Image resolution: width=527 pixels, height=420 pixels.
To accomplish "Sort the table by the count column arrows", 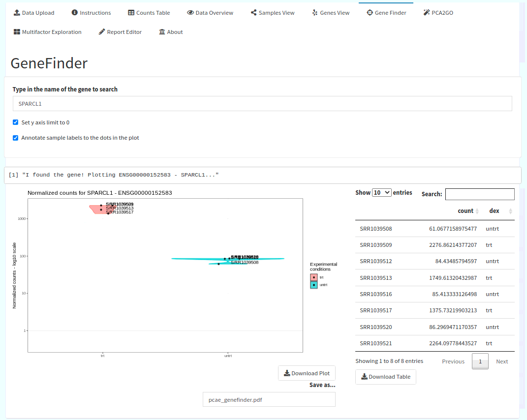I will pyautogui.click(x=477, y=211).
